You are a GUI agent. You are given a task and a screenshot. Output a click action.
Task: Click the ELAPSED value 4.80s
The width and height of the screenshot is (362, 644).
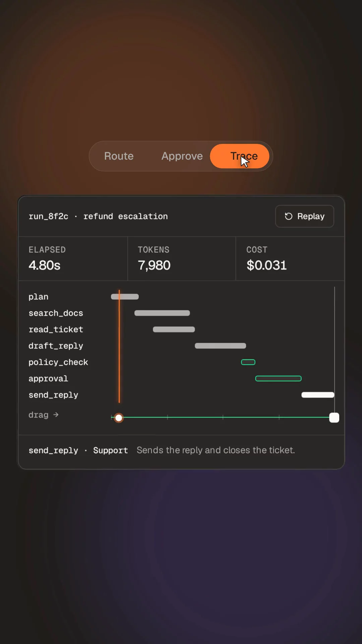coord(44,265)
